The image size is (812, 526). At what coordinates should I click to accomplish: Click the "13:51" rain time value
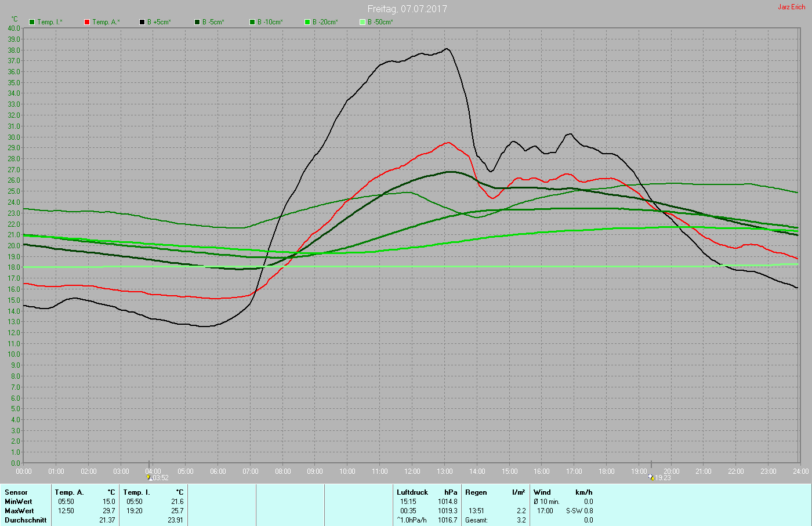click(477, 511)
